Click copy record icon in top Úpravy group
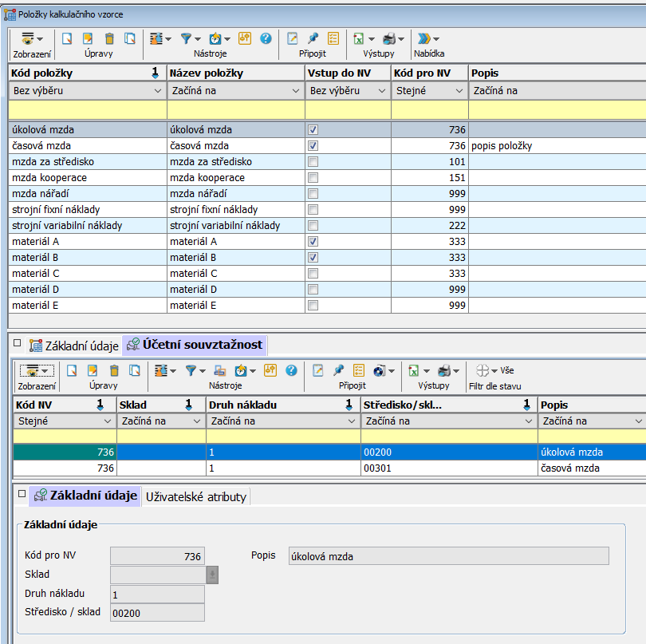 pos(130,39)
